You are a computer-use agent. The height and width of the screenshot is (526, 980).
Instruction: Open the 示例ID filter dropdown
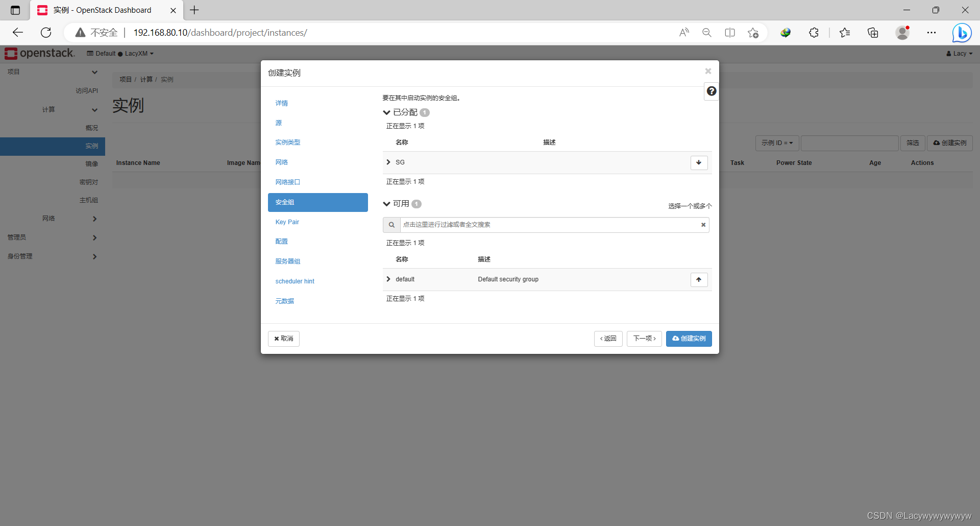[776, 143]
